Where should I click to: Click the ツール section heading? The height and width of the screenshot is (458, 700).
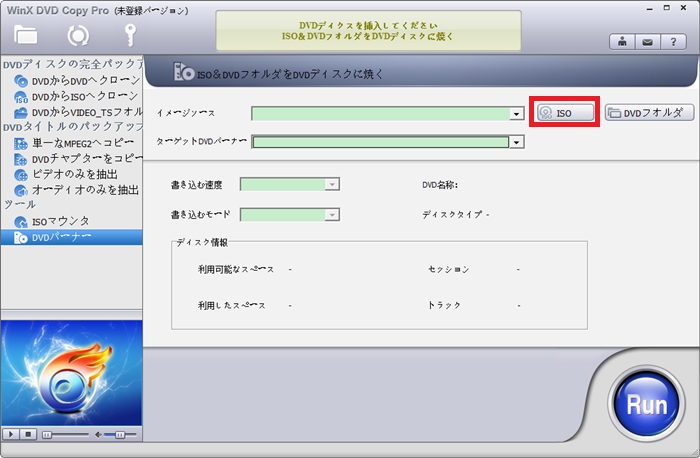19,205
